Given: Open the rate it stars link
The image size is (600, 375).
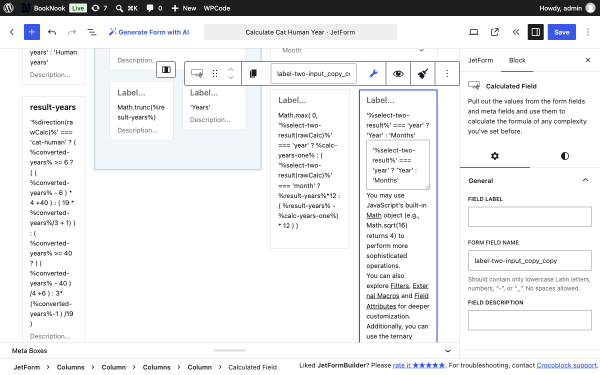Looking at the screenshot, I should tap(419, 365).
